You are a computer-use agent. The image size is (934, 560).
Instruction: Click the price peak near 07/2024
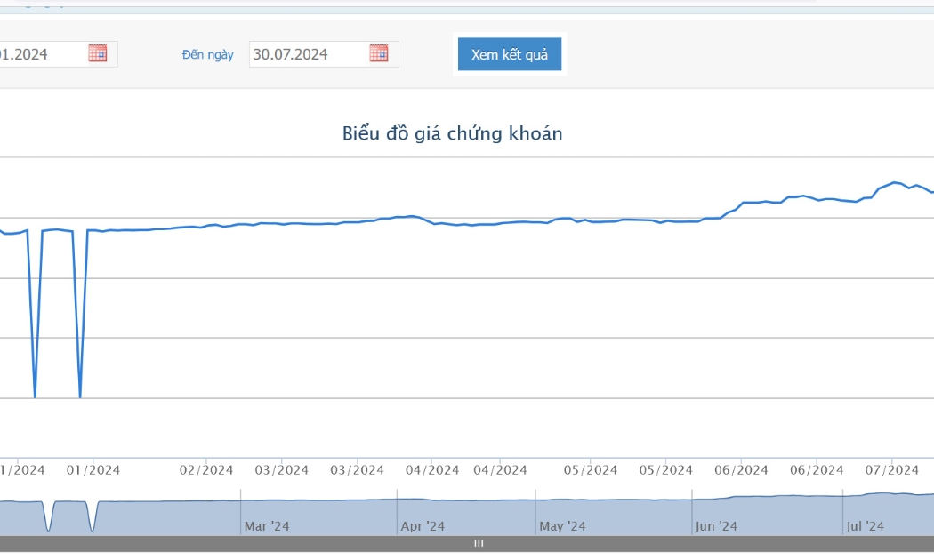click(x=894, y=183)
